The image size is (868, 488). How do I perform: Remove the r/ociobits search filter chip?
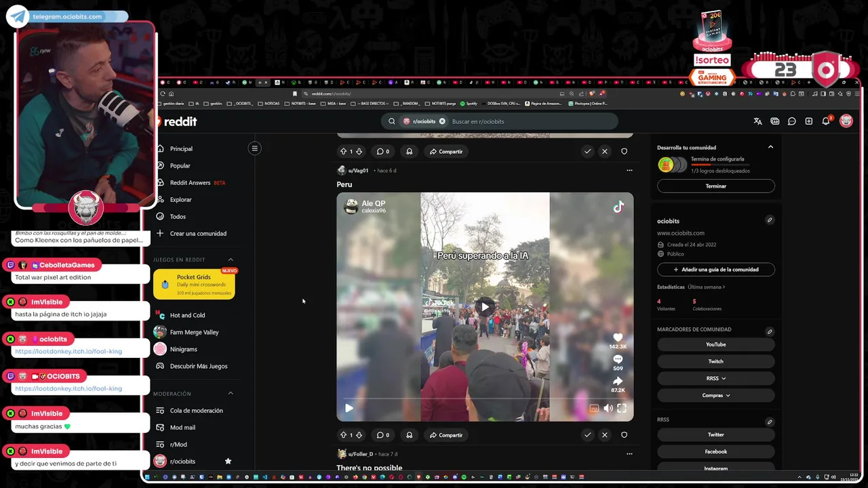click(x=442, y=121)
